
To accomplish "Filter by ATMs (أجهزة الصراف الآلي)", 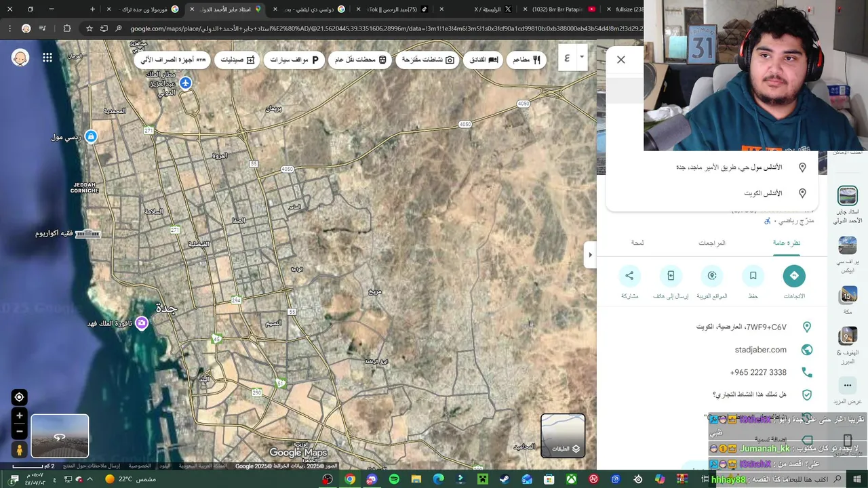I will point(172,60).
